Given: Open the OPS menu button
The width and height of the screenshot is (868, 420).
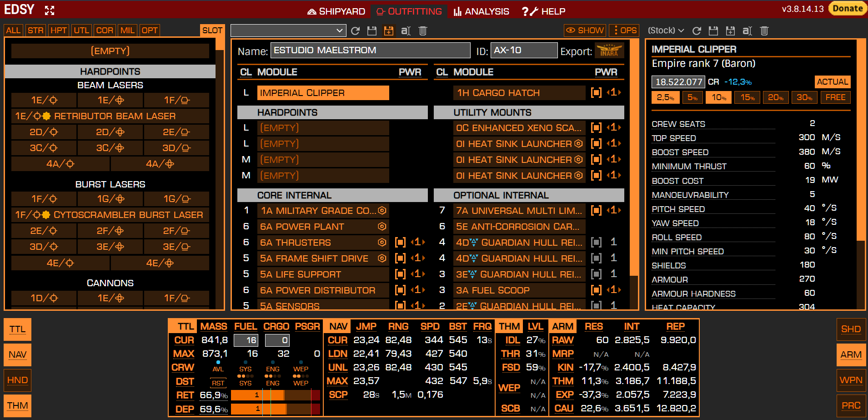Looking at the screenshot, I should 624,30.
